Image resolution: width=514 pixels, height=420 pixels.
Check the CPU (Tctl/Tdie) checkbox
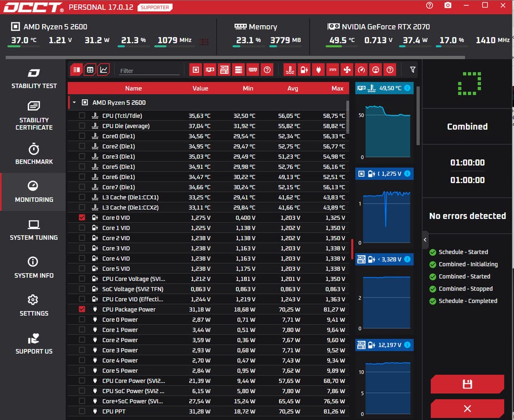tap(82, 116)
